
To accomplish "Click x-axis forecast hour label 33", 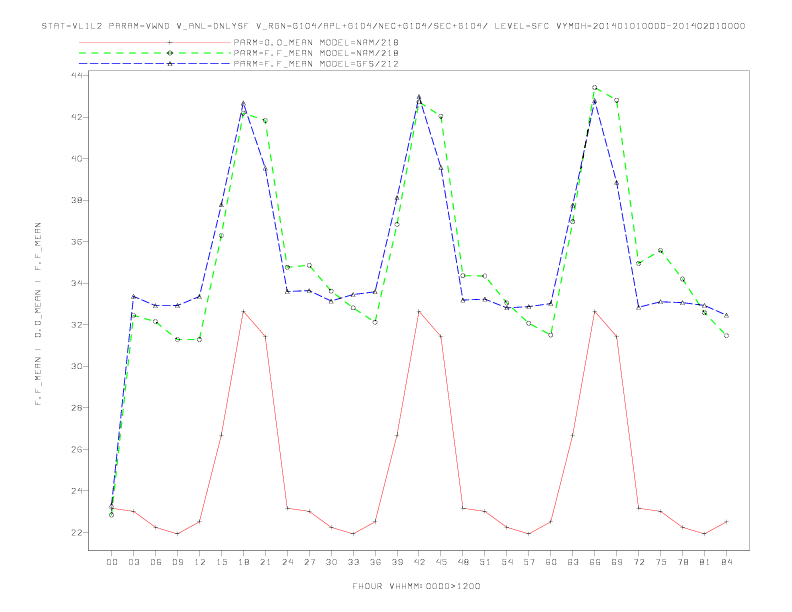I will point(353,562).
